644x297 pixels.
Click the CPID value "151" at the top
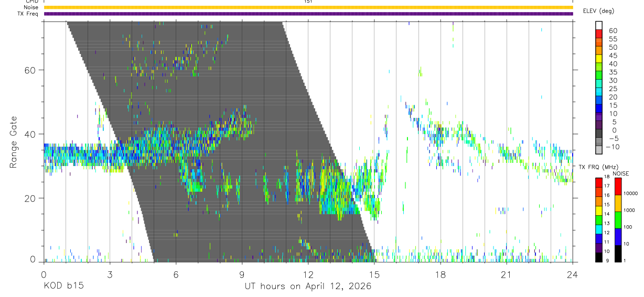[308, 2]
